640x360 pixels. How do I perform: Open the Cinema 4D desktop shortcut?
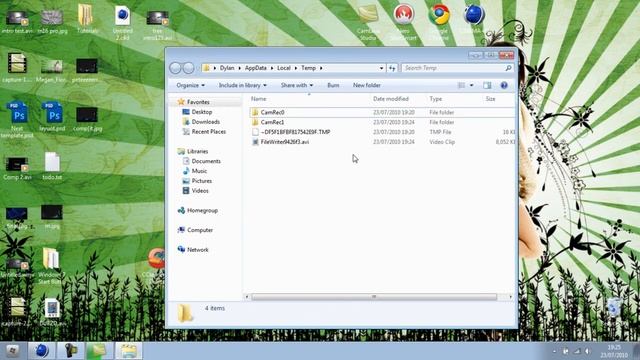tap(474, 20)
